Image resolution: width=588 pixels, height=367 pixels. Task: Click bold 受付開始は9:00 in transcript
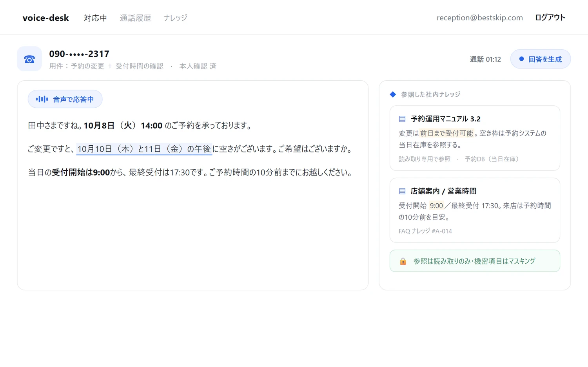click(81, 172)
